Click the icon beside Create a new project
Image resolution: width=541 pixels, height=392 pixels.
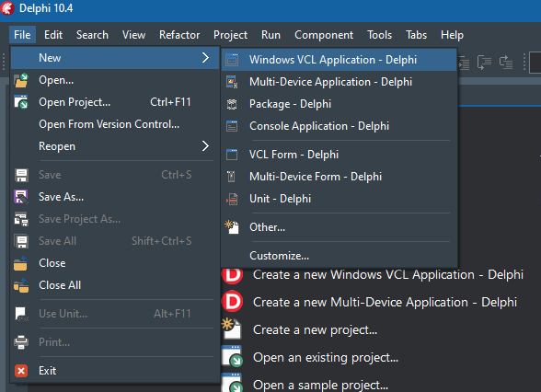[232, 329]
